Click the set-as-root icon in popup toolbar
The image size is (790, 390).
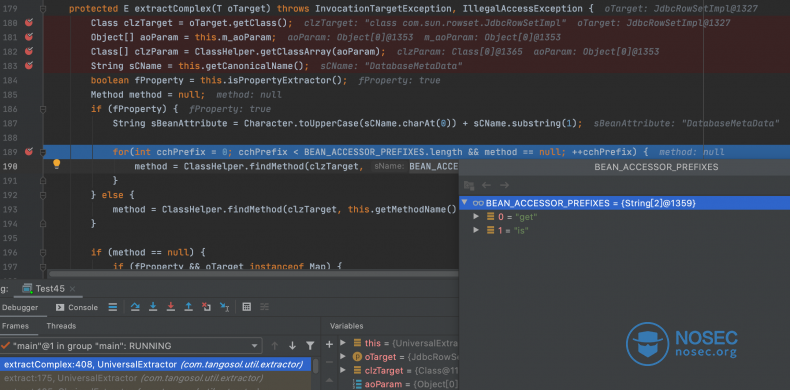pos(469,185)
